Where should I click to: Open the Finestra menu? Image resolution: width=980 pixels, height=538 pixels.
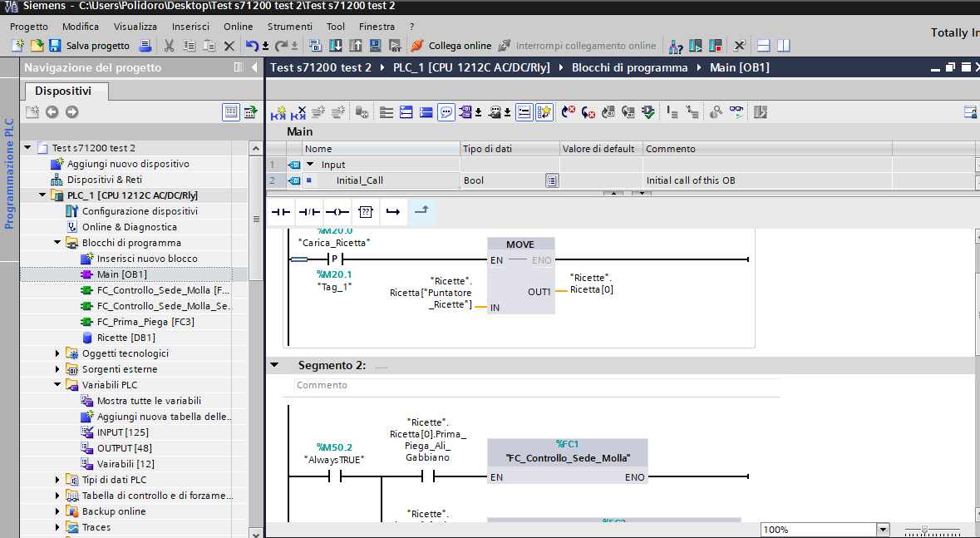377,27
